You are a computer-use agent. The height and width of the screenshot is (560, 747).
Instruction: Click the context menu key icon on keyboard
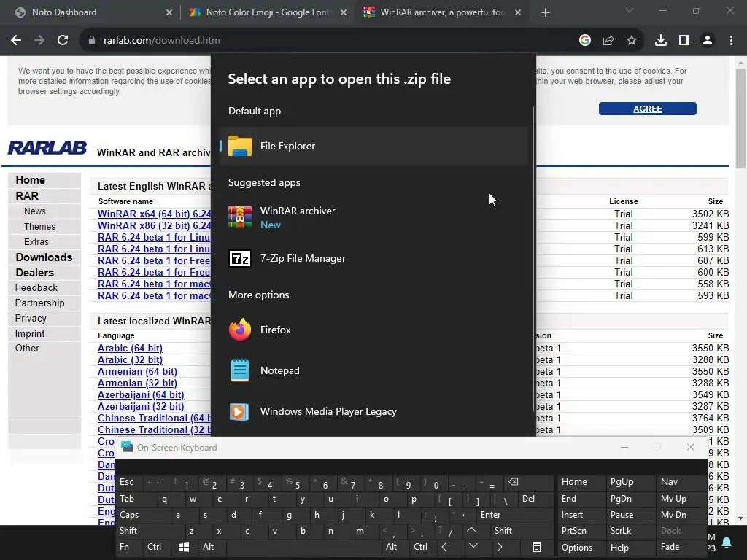[536, 547]
